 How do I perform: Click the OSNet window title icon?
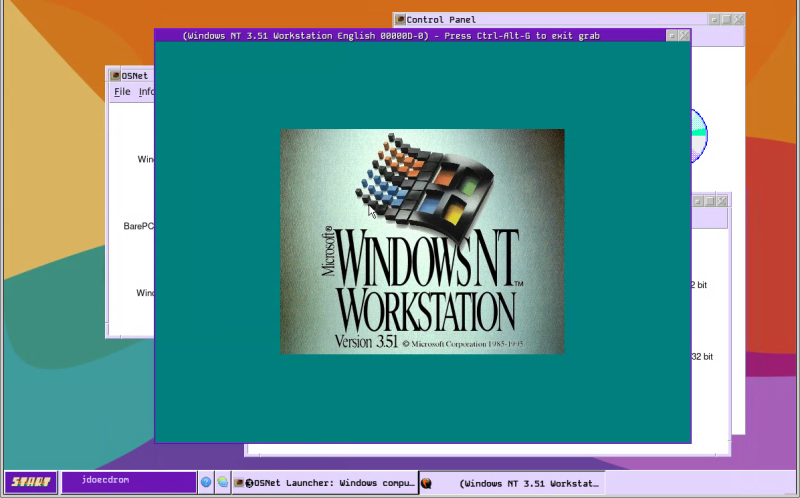(x=115, y=76)
